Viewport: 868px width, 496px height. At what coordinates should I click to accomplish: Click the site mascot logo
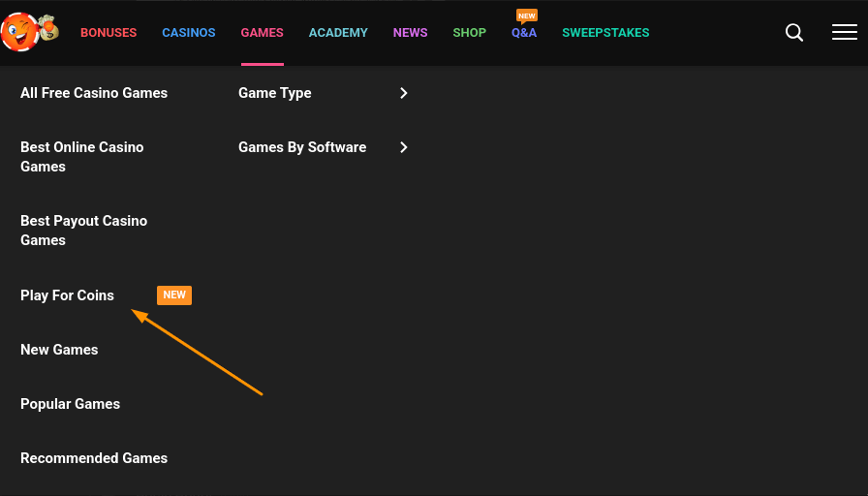coord(29,32)
